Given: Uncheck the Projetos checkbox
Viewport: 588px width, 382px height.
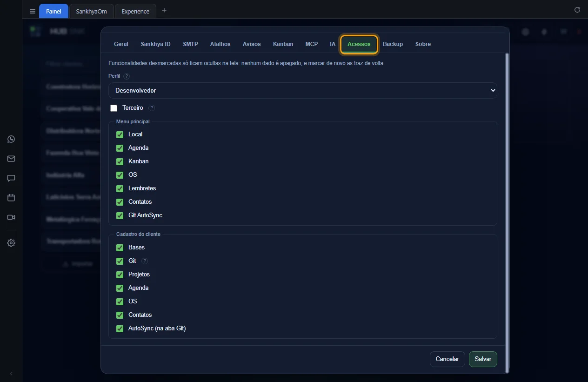Looking at the screenshot, I should pos(120,275).
